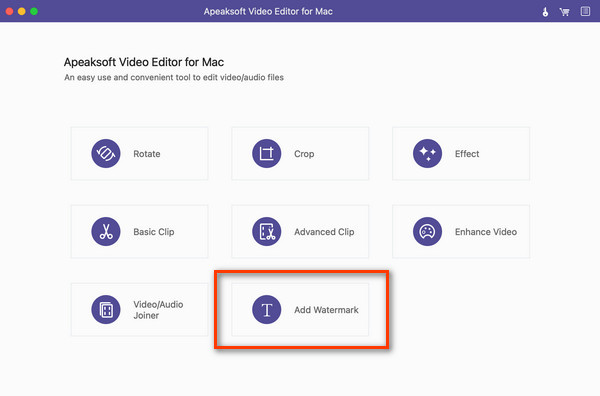Screen dimensions: 600x396
Task: Click the Crop tool icon
Action: coord(267,154)
